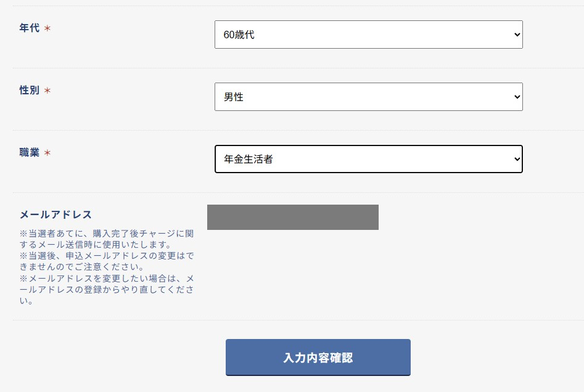Click the 性別 field label
Image resolution: width=584 pixels, height=392 pixels.
[x=29, y=90]
